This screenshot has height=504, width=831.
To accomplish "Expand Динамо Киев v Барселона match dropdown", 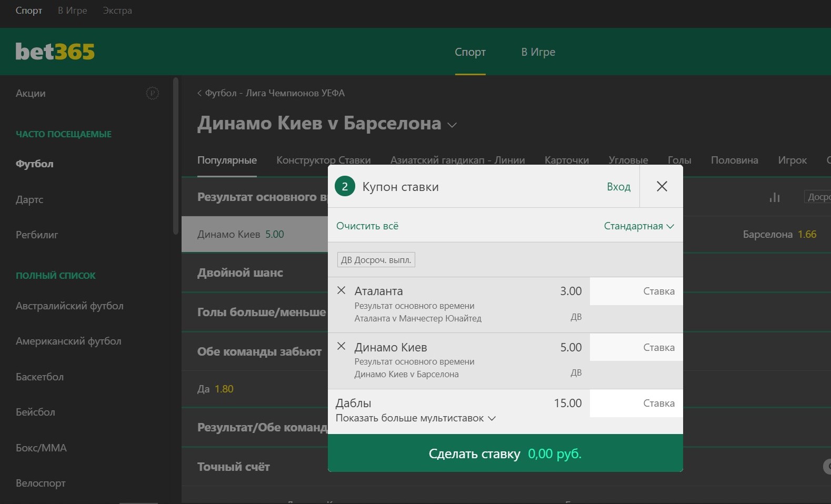I will 452,125.
